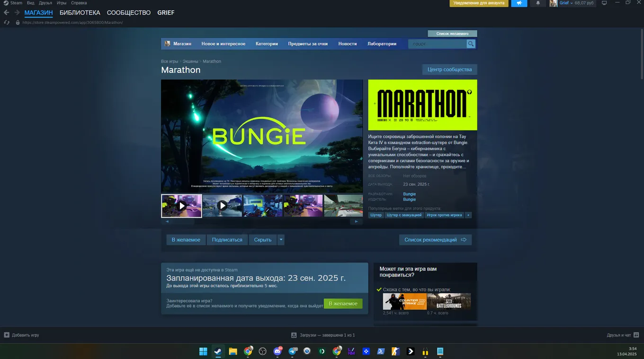Click the blue В желаемое button
This screenshot has height=359, width=644.
coord(186,240)
